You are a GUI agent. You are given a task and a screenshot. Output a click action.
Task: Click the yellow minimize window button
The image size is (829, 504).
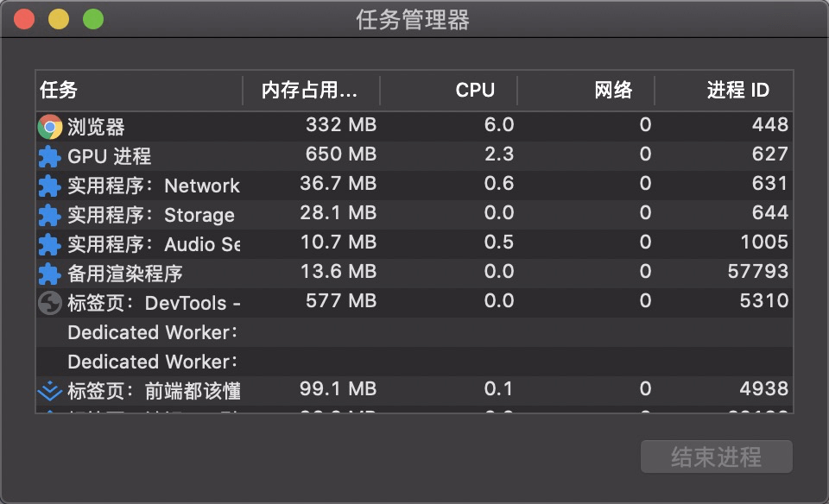[x=59, y=19]
